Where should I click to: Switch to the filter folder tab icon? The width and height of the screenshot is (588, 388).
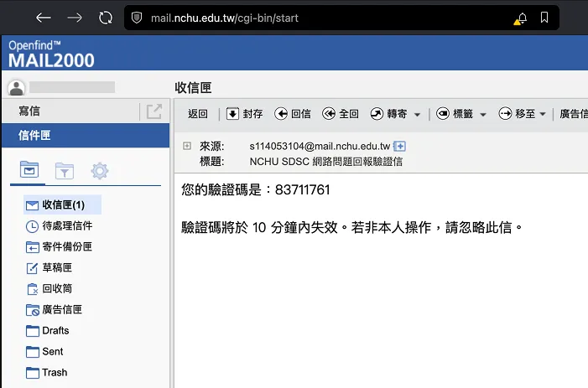[65, 171]
